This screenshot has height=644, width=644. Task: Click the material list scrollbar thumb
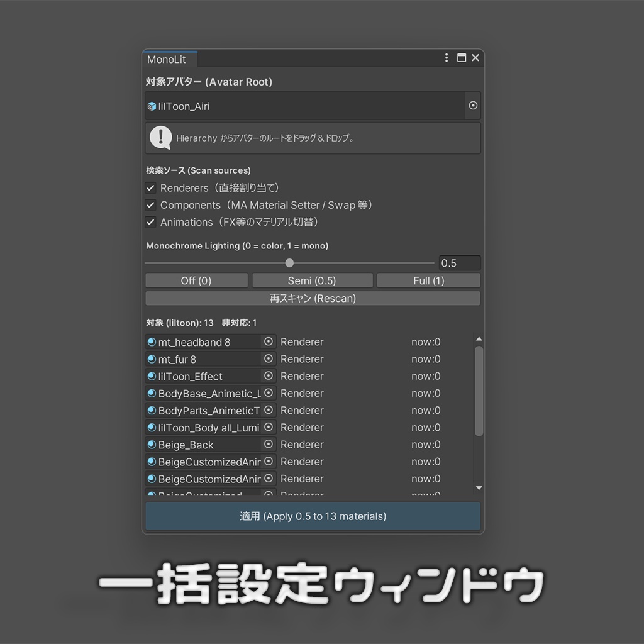[x=479, y=391]
